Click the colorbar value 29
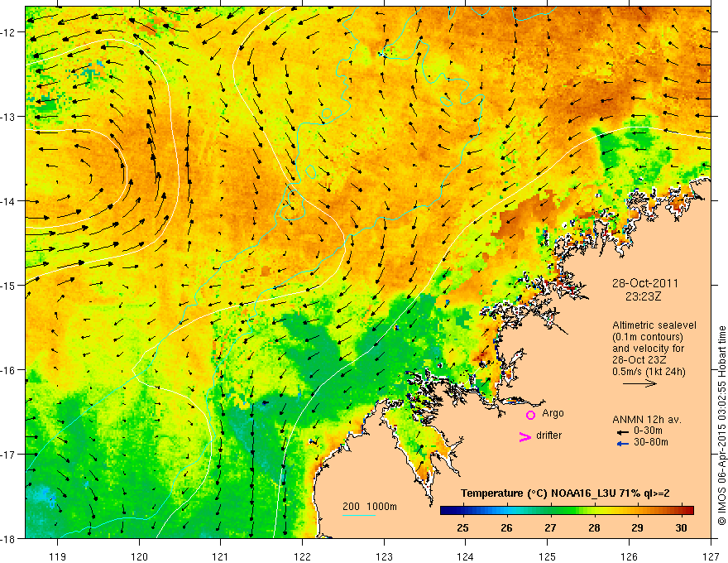The image size is (728, 563). pos(638,527)
